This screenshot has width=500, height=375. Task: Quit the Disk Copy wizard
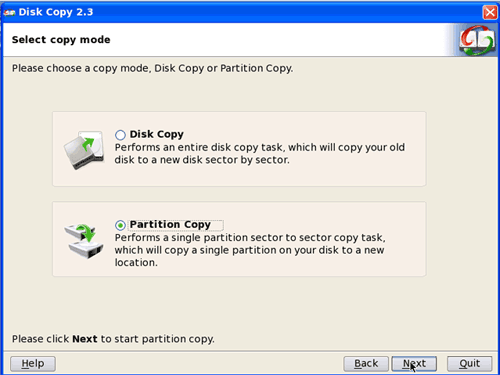[x=470, y=363]
